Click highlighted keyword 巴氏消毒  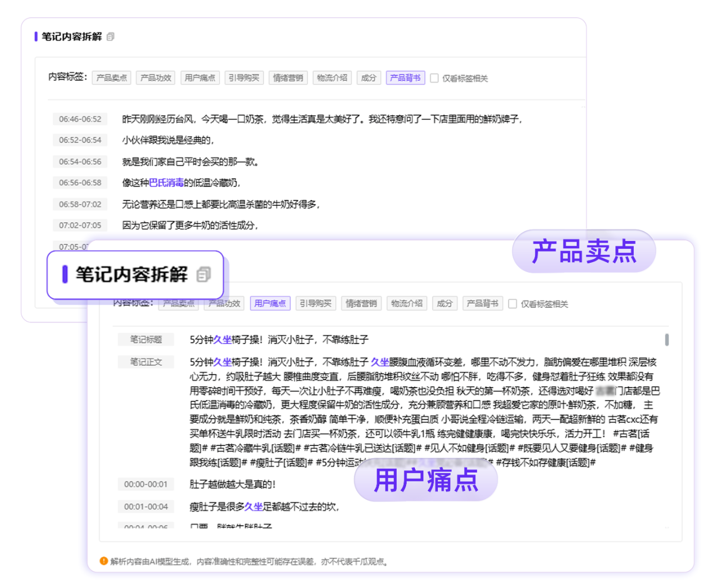(x=166, y=183)
